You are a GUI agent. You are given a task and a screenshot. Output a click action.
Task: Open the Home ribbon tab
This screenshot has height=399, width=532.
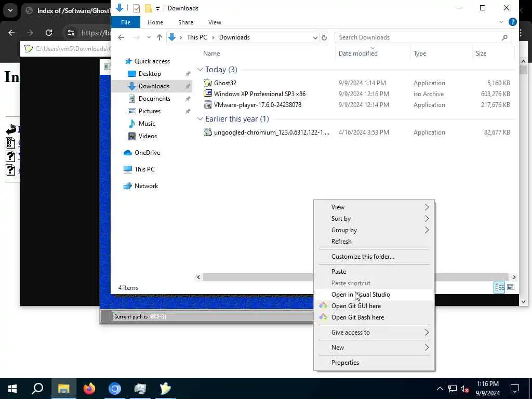click(155, 22)
